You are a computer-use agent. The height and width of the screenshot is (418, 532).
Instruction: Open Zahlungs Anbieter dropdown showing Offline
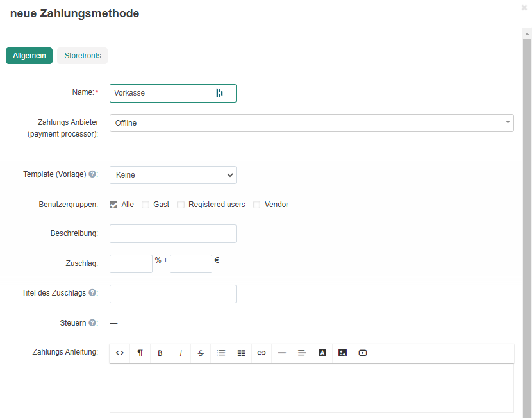[x=312, y=123]
